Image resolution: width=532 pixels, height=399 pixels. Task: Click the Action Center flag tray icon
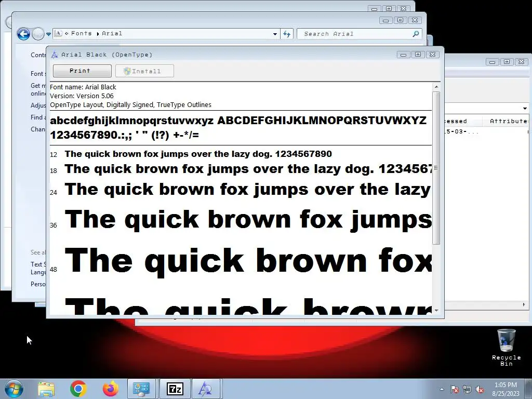pyautogui.click(x=454, y=390)
